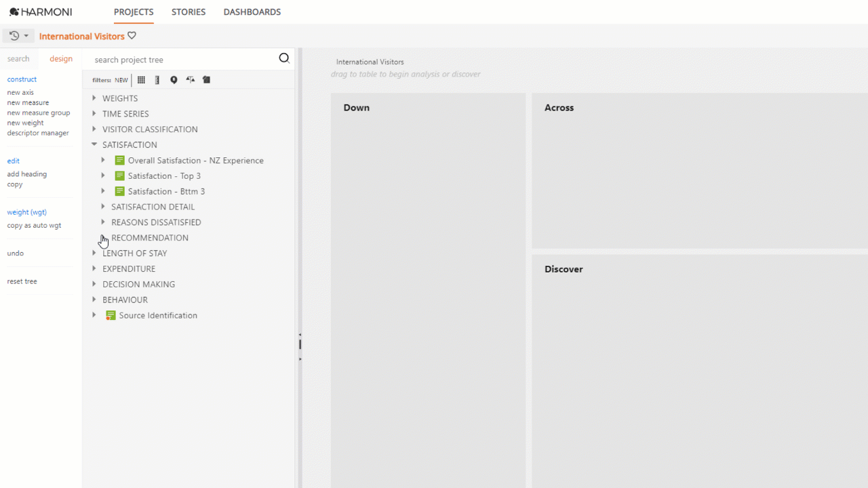The width and height of the screenshot is (868, 488).
Task: Expand the EXPENDITURE folder
Action: pos(94,269)
